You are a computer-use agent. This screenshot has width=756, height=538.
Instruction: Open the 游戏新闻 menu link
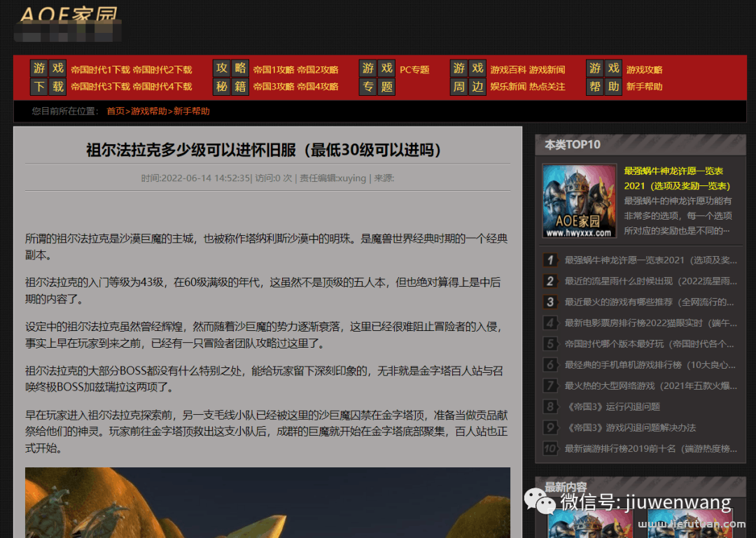(547, 70)
